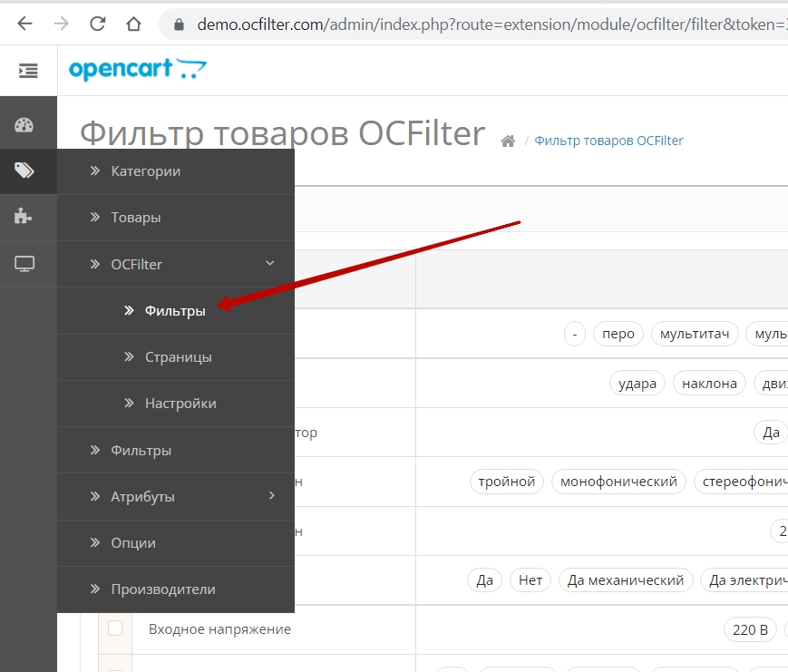
Task: Open Фильтры under the OCFilter submenu
Action: (x=175, y=311)
